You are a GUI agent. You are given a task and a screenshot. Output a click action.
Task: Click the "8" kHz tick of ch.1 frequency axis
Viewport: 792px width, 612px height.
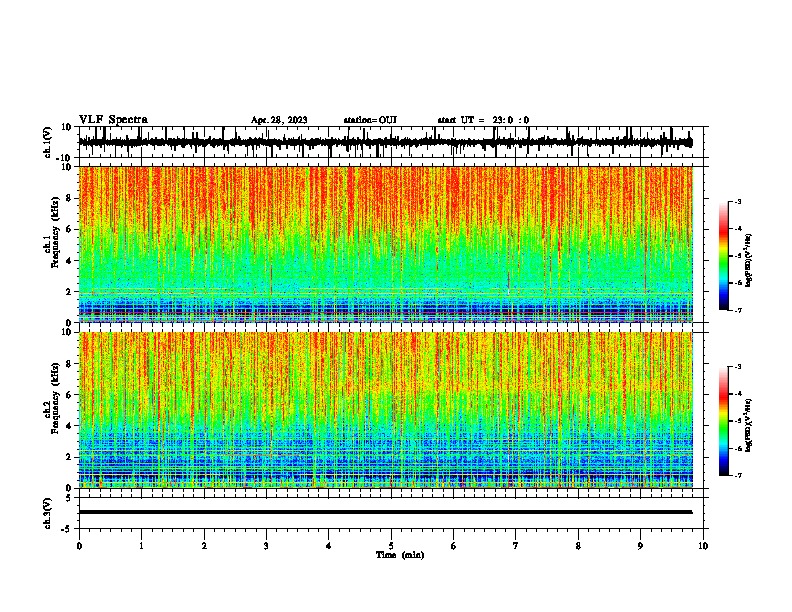70,198
